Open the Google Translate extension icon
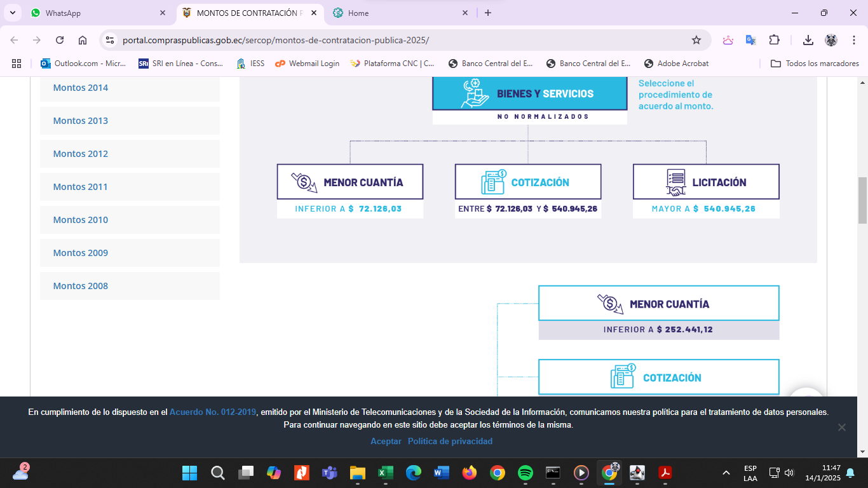 coord(750,40)
